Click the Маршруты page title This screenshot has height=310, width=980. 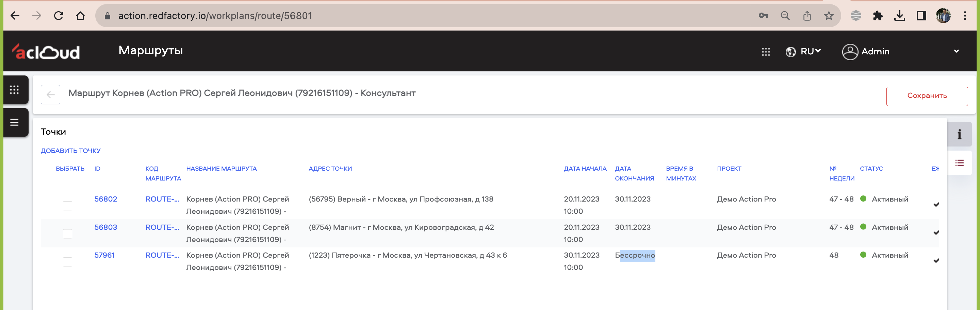pyautogui.click(x=151, y=50)
